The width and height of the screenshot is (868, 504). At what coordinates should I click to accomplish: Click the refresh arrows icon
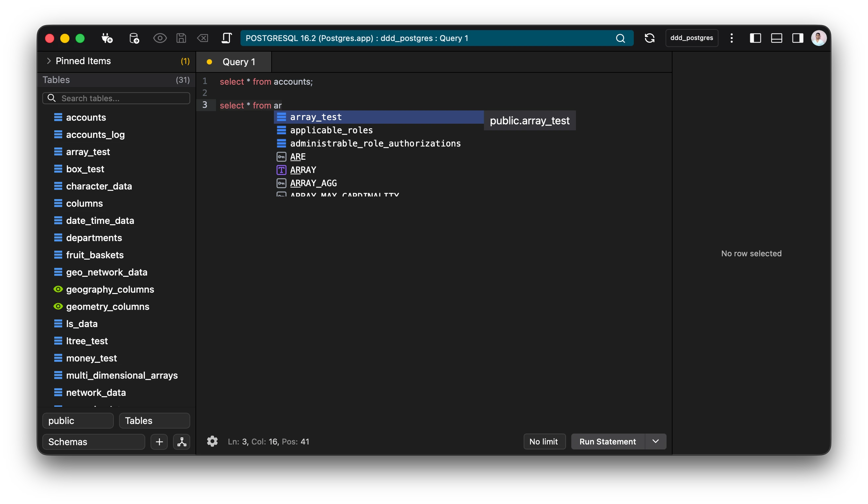click(x=649, y=38)
